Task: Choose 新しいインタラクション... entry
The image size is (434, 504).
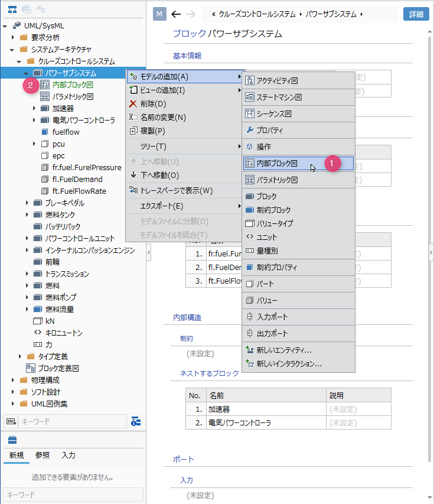Action: 298,364
